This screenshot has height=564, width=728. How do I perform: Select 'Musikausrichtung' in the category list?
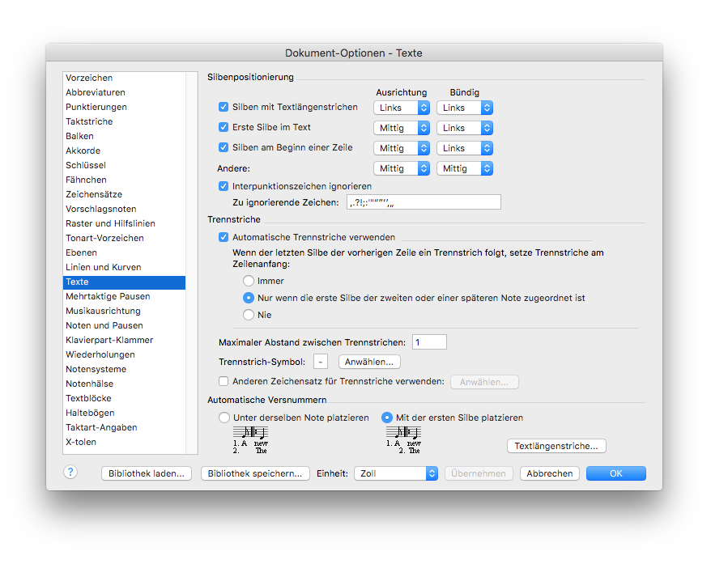click(124, 311)
